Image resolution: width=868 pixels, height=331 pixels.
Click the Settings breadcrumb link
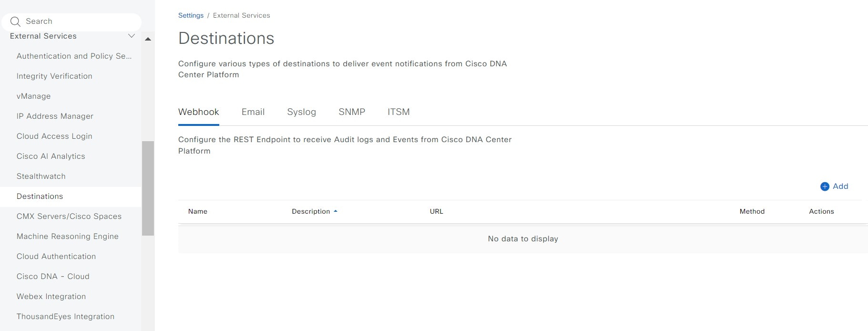191,15
